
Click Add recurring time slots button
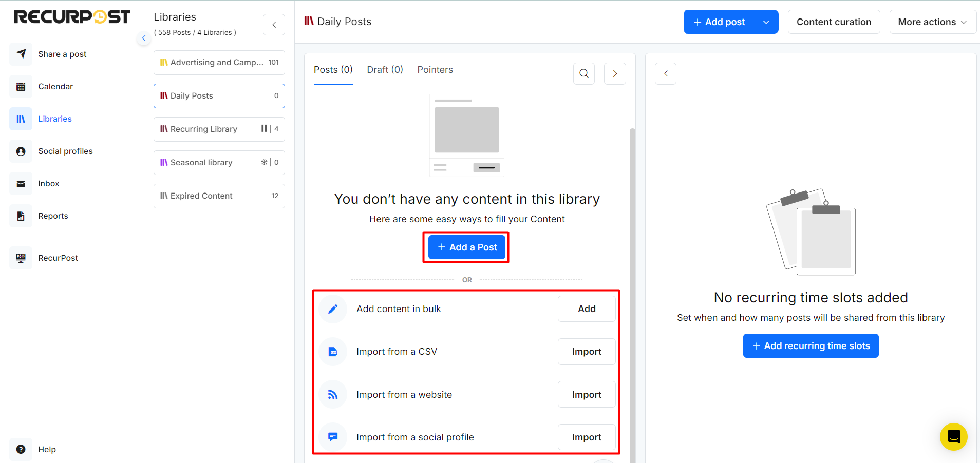point(811,346)
